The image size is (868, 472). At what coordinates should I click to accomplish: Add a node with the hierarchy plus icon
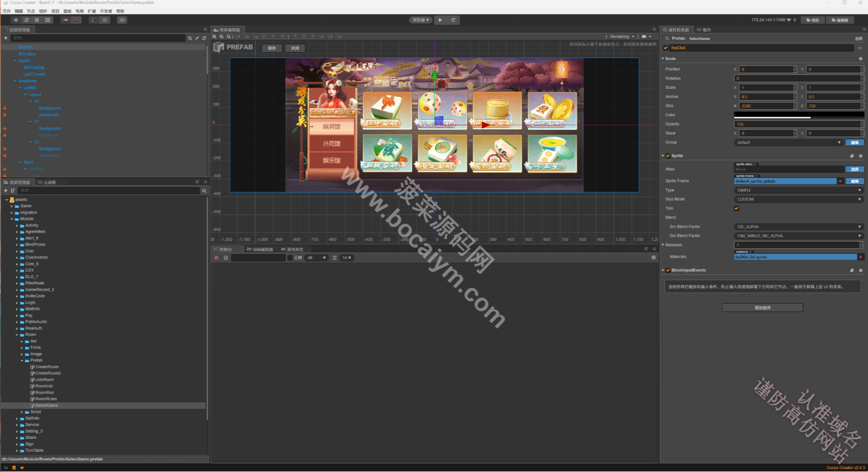6,38
